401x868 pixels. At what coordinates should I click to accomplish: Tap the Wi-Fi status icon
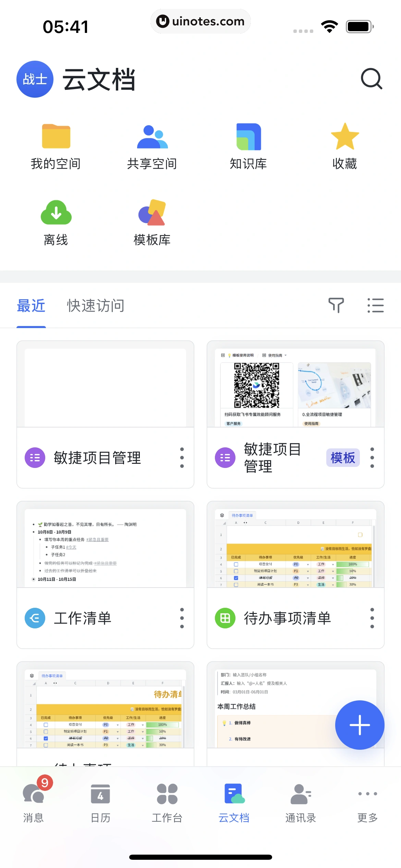point(329,26)
